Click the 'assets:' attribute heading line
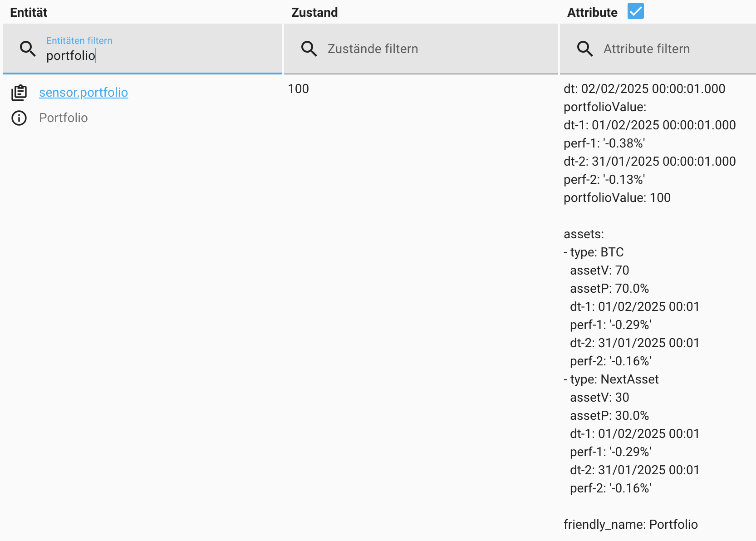This screenshot has height=541, width=756. pos(584,234)
